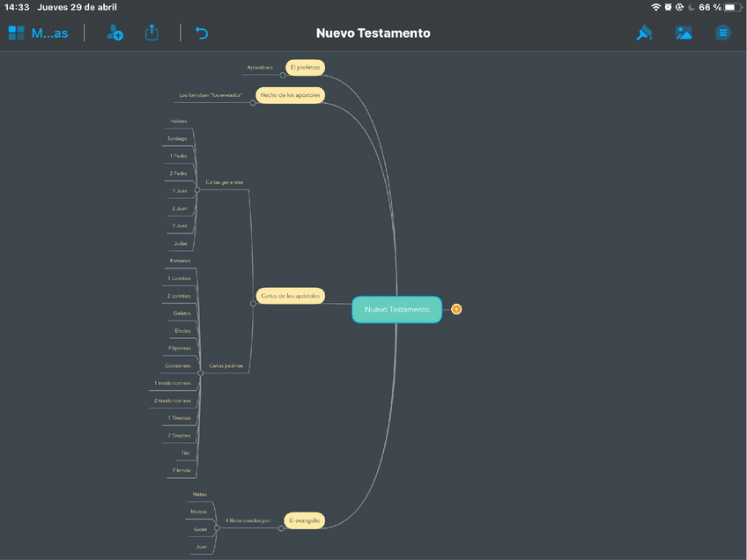
Task: Collapse the Cartas paulinas branch circle
Action: pyautogui.click(x=201, y=372)
